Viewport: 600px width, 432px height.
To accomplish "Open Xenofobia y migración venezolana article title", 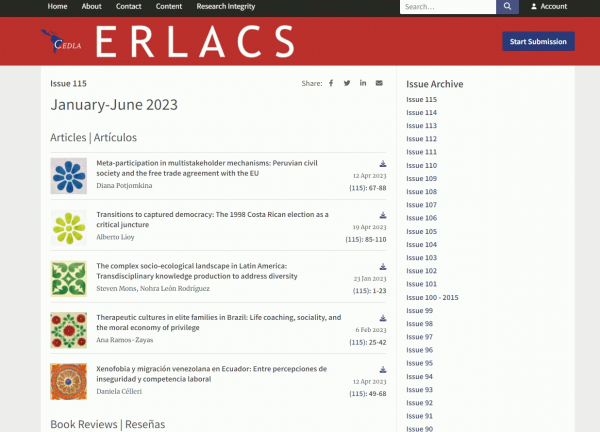I will click(212, 374).
